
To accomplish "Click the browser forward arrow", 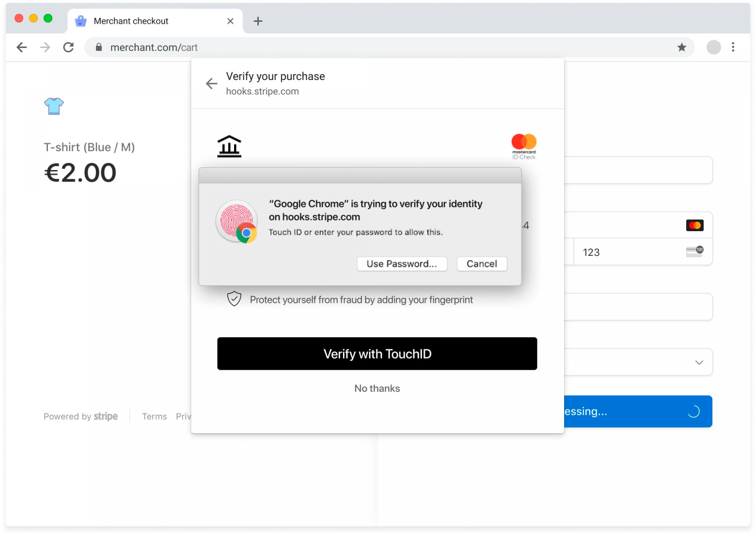I will coord(45,47).
